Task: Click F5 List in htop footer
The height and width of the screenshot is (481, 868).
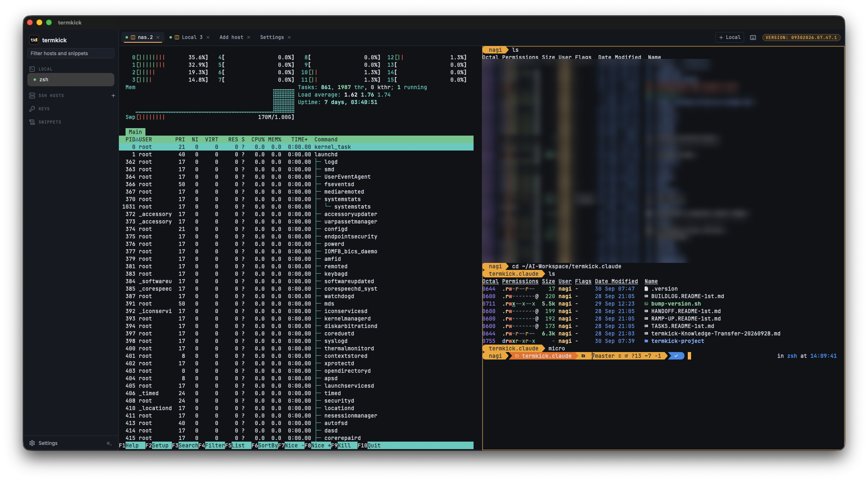Action: click(x=238, y=445)
